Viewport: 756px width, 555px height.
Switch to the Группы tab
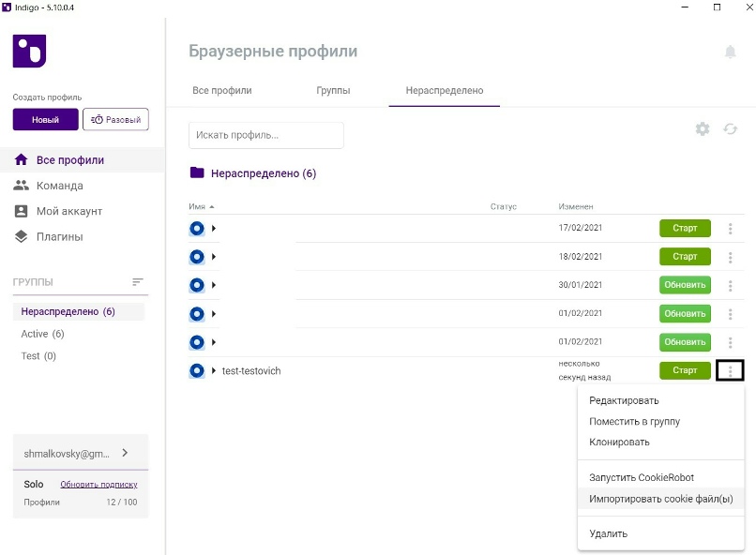coord(333,91)
